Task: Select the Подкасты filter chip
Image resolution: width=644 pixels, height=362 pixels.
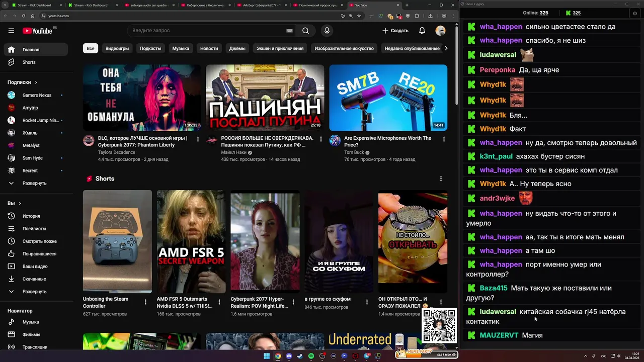Action: click(150, 49)
